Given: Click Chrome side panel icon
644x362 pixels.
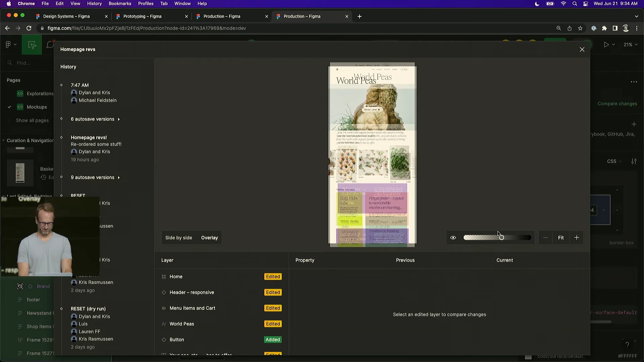Looking at the screenshot, I should [615, 28].
